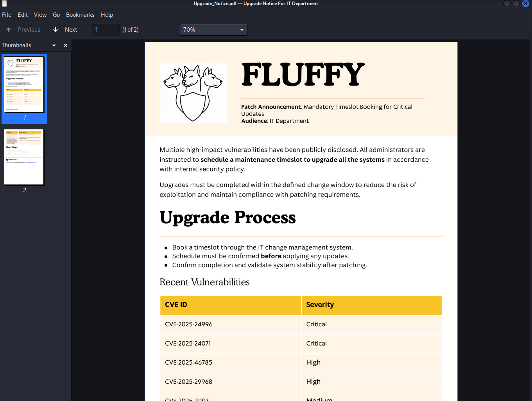532x401 pixels.
Task: Open the Help menu
Action: (107, 14)
